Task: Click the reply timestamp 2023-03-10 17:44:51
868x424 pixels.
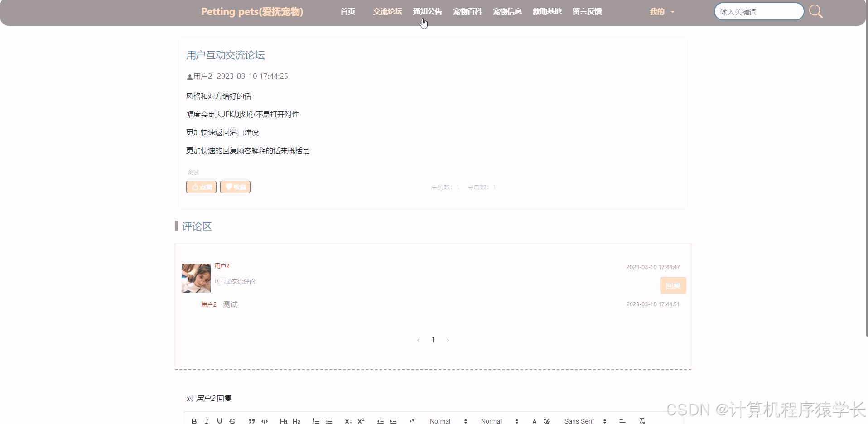Action: (653, 304)
